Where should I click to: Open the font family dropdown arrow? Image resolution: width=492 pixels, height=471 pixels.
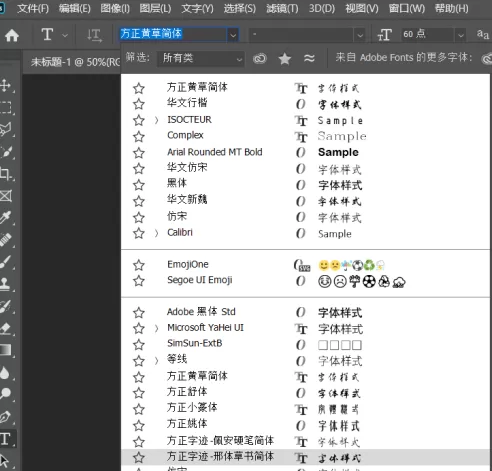point(233,34)
